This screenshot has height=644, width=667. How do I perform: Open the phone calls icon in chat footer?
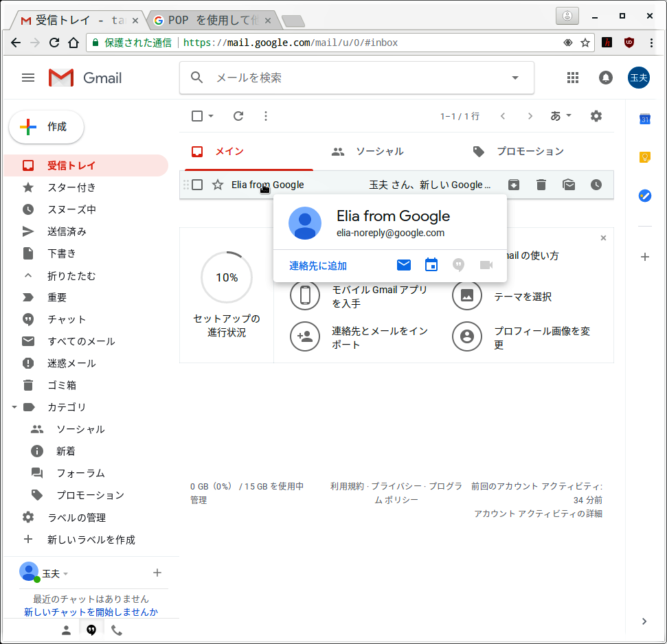click(x=117, y=630)
